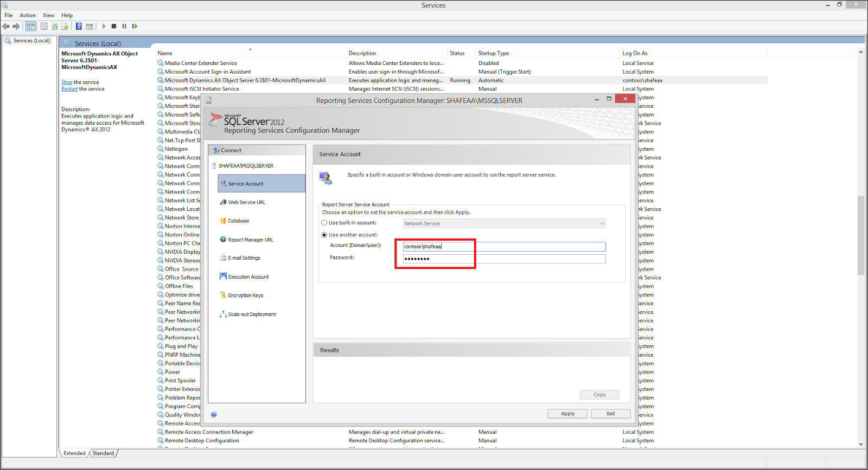Click the Exit button
Screen dimensions: 868x470
tap(611, 414)
